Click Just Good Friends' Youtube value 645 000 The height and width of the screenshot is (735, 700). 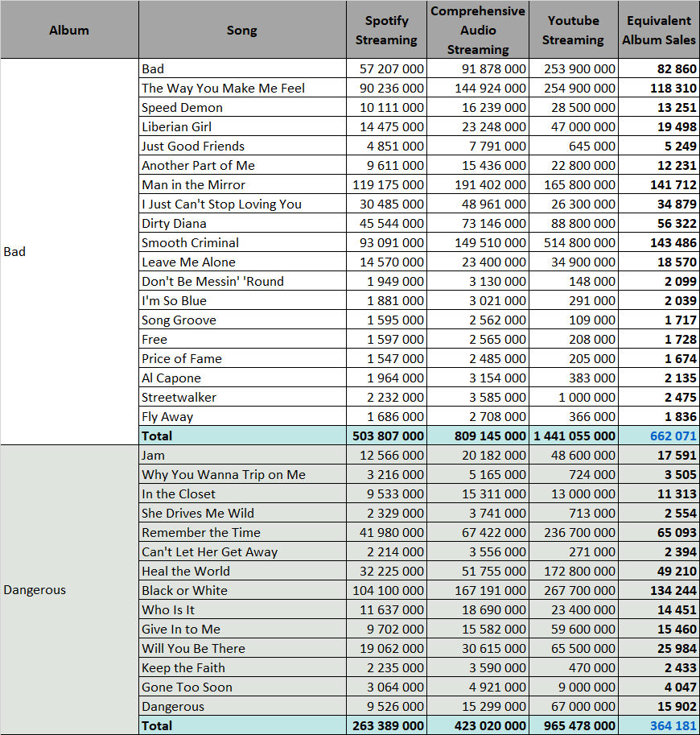click(574, 147)
